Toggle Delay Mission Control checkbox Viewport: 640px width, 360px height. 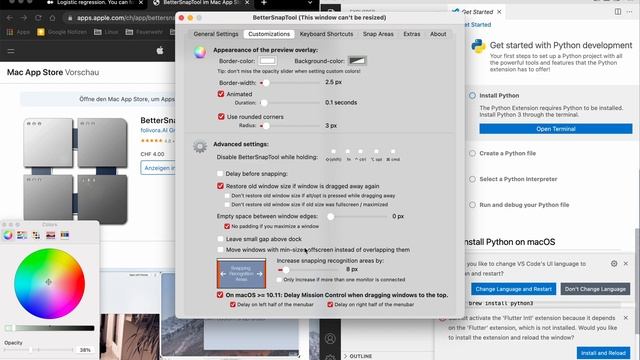pos(220,295)
